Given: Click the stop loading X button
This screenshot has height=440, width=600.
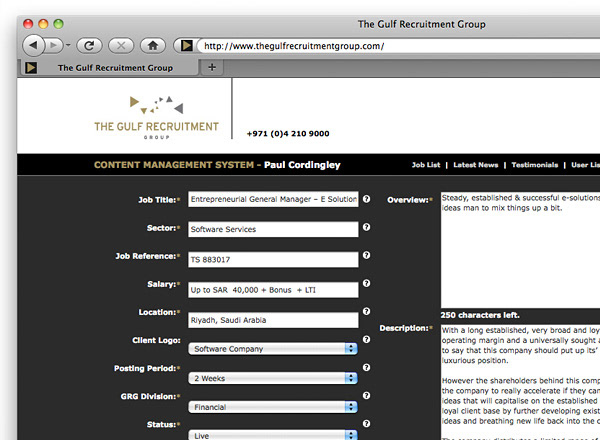Looking at the screenshot, I should (121, 46).
